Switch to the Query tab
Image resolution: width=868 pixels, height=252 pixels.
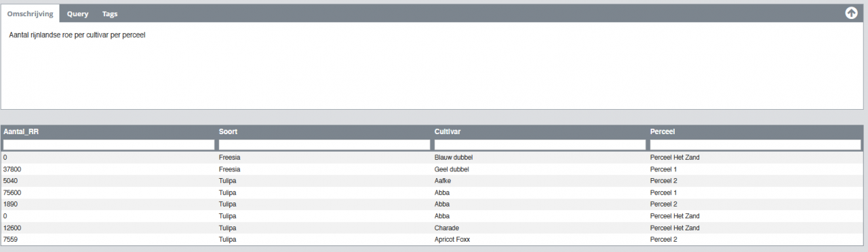point(77,14)
